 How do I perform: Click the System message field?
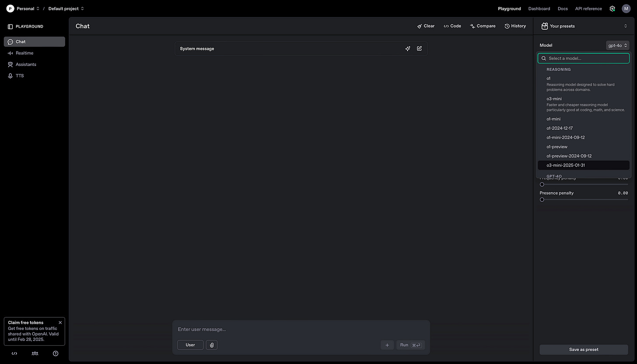(x=301, y=49)
